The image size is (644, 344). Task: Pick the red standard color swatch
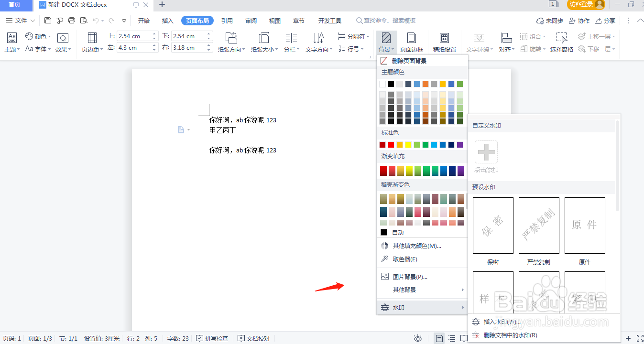(391, 145)
